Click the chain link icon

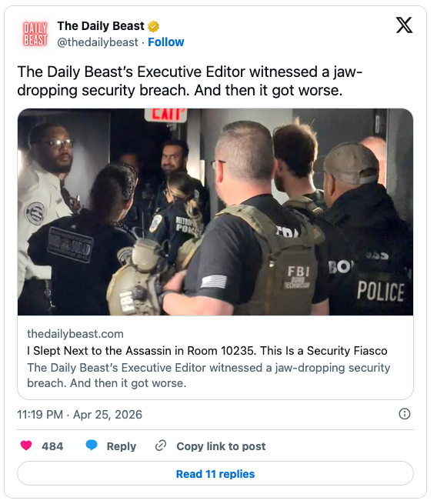pyautogui.click(x=161, y=446)
